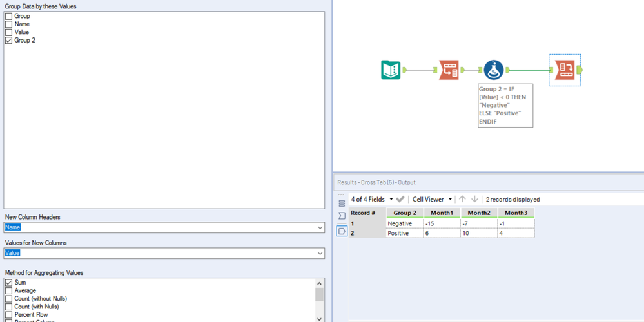Click the Formula tool output anchor

click(x=507, y=70)
